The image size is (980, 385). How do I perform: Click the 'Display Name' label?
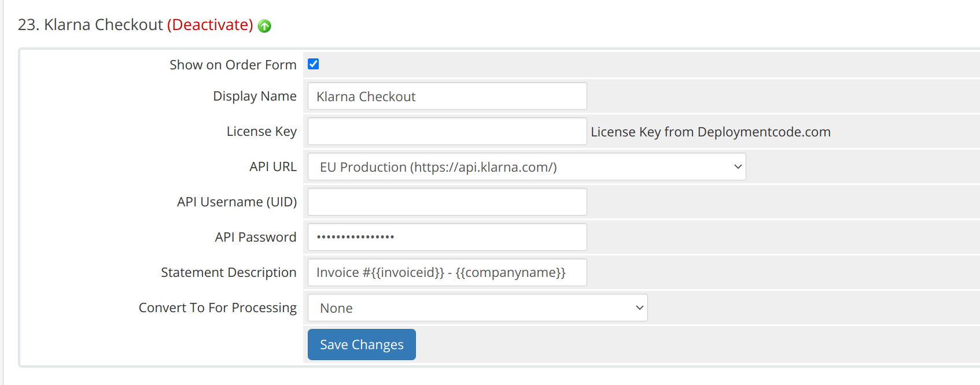coord(255,96)
